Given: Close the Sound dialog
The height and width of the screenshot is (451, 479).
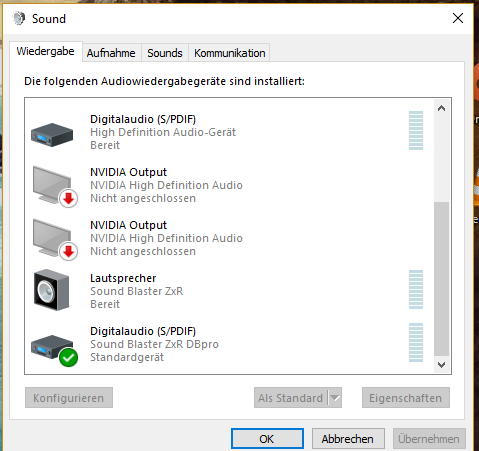Looking at the screenshot, I should [458, 18].
